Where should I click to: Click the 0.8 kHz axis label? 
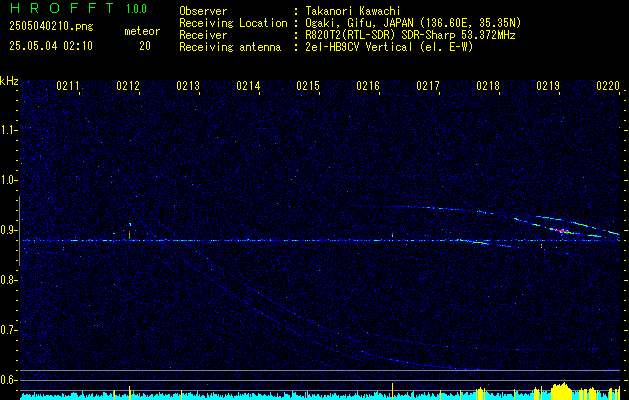[x=8, y=280]
